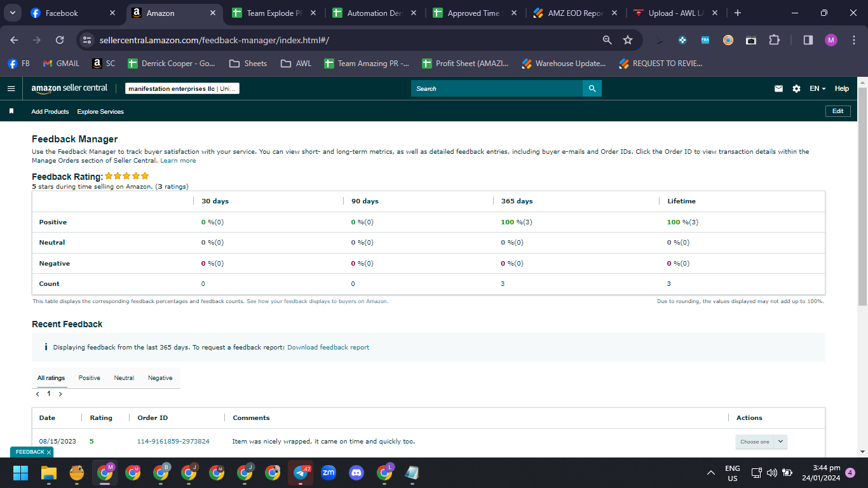Go to the next feedback page arrow
This screenshot has width=868, height=488.
click(x=60, y=394)
